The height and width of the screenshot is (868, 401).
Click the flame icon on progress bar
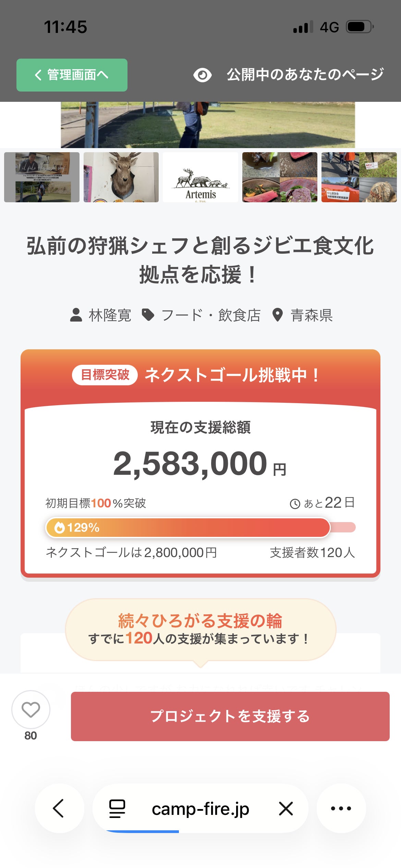60,527
